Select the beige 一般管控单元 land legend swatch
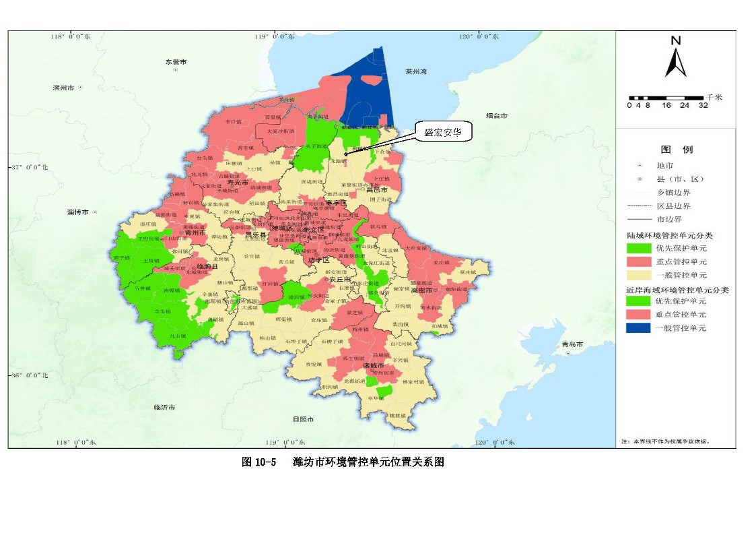This screenshot has width=756, height=535. pyautogui.click(x=640, y=275)
